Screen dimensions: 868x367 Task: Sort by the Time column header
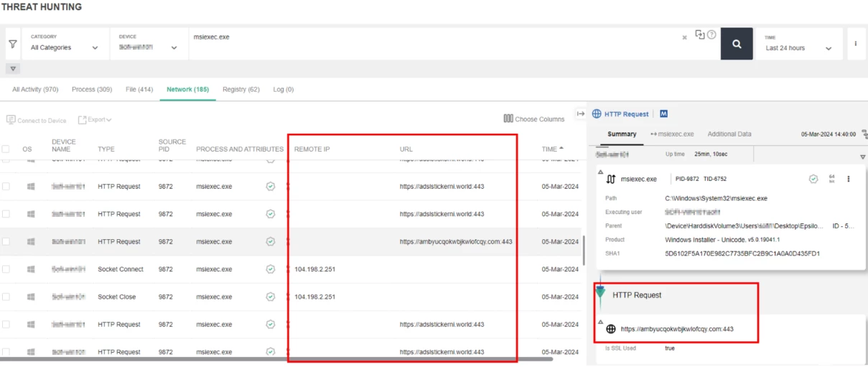tap(552, 149)
